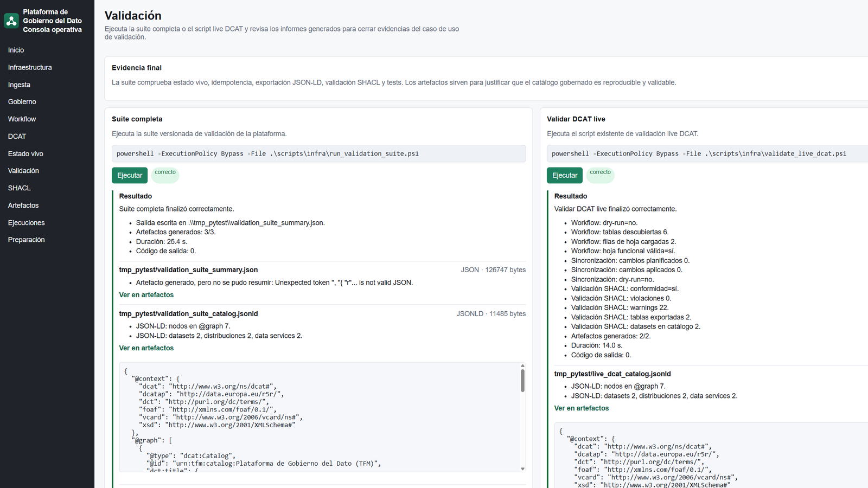Select Validación in the sidebar
The image size is (868, 488).
click(x=23, y=170)
